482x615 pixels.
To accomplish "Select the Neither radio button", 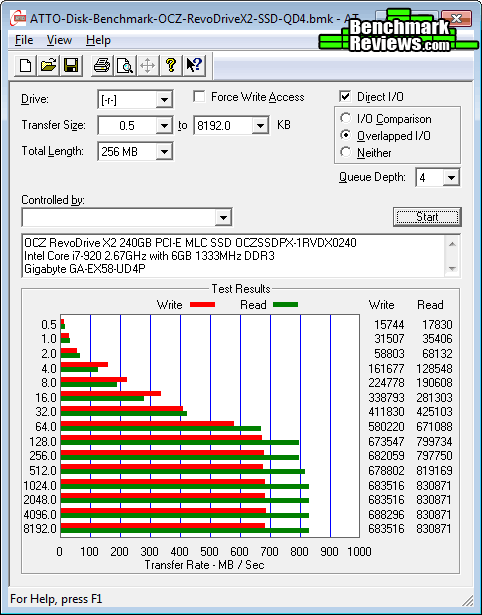I will [346, 152].
